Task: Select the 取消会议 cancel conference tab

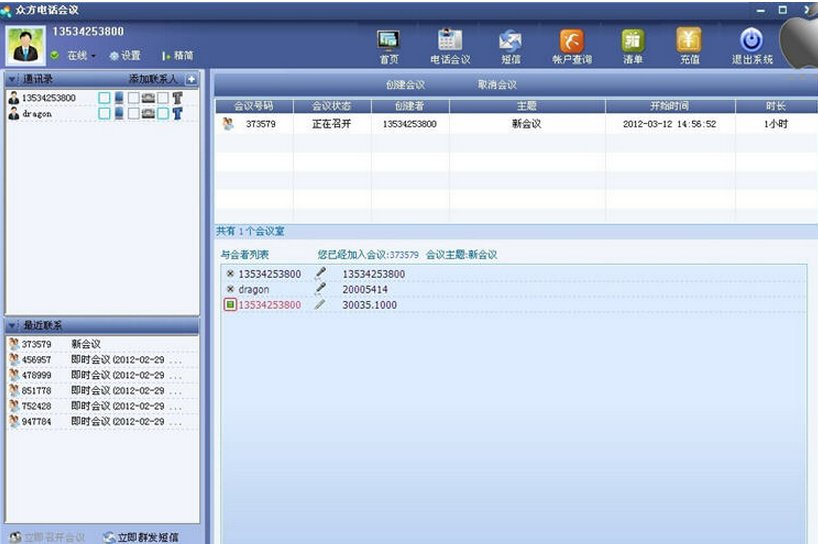Action: pos(497,85)
